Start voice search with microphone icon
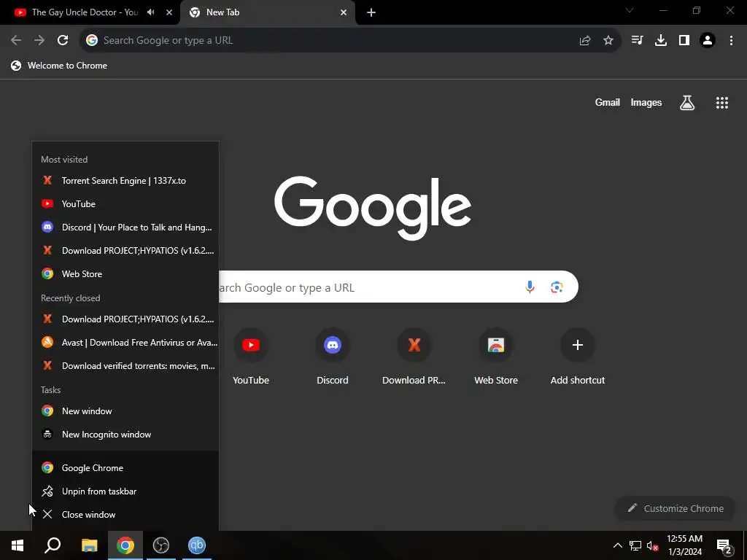747x560 pixels. (x=530, y=287)
